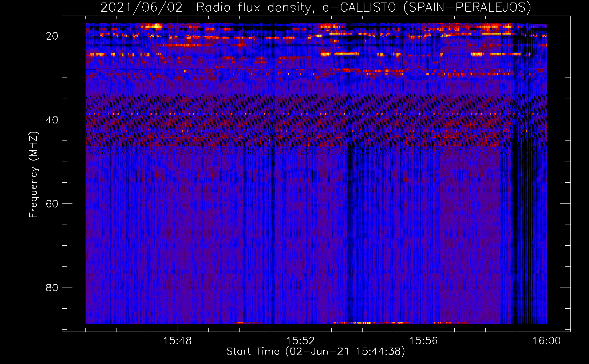Click the 60 frequency tick label

(x=52, y=204)
